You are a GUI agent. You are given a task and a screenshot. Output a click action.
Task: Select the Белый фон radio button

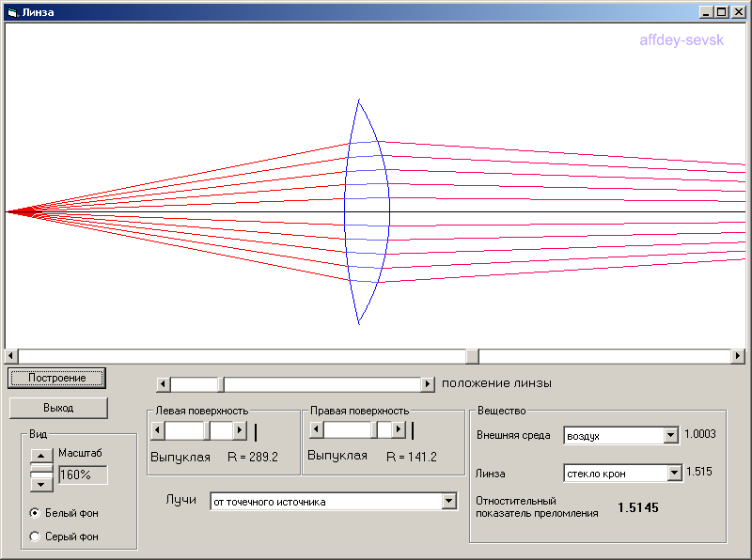pyautogui.click(x=35, y=513)
